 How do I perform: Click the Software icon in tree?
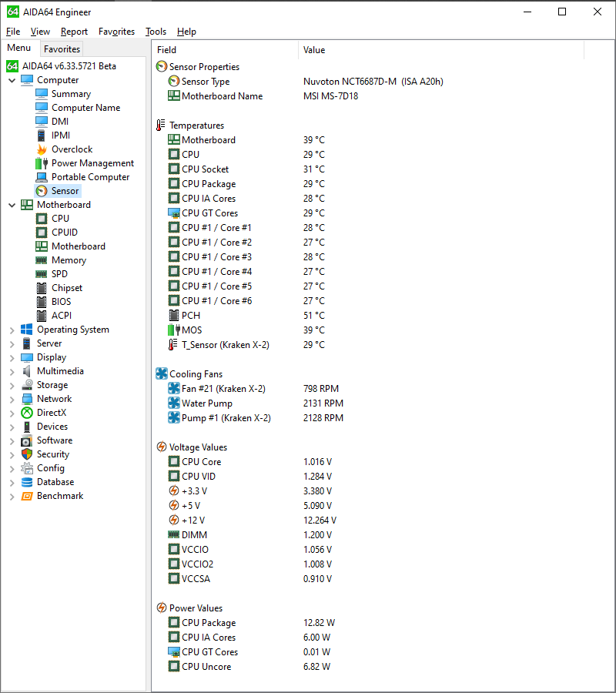click(x=27, y=440)
